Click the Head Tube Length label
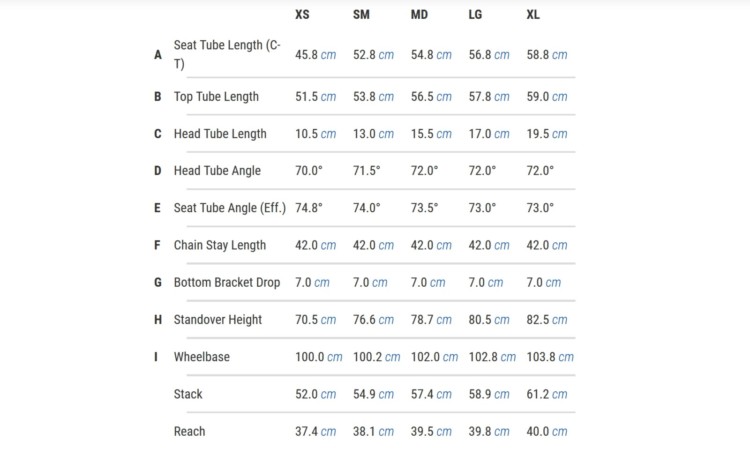Image resolution: width=750 pixels, height=455 pixels. coord(220,134)
